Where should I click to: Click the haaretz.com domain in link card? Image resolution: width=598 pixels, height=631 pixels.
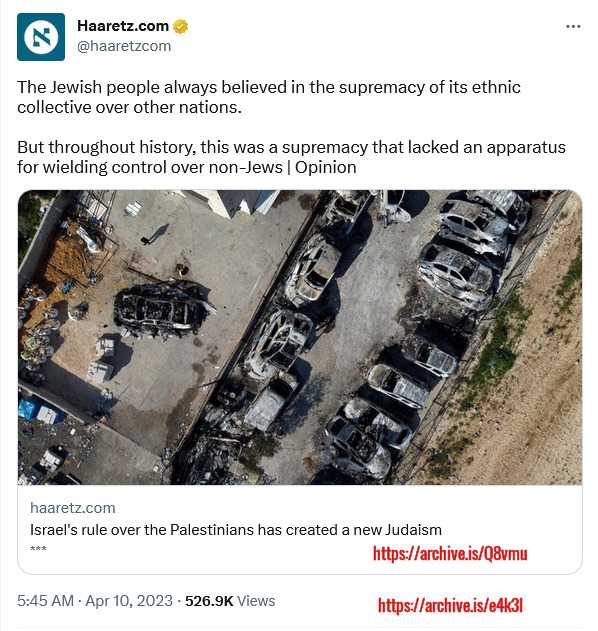pos(73,508)
